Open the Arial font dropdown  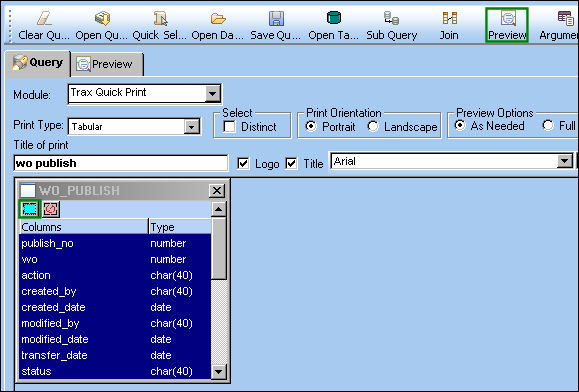point(565,161)
